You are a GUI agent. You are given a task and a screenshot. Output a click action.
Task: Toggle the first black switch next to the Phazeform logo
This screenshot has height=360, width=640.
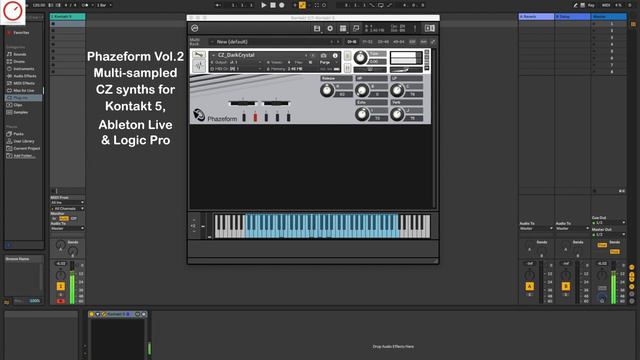click(x=244, y=117)
